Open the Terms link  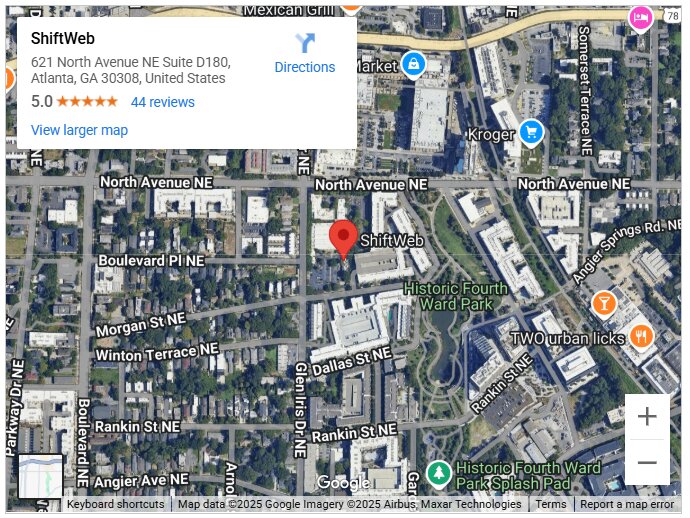tap(551, 504)
